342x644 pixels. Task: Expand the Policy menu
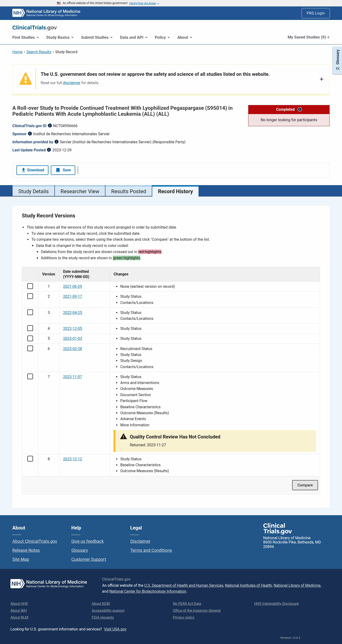tap(162, 37)
